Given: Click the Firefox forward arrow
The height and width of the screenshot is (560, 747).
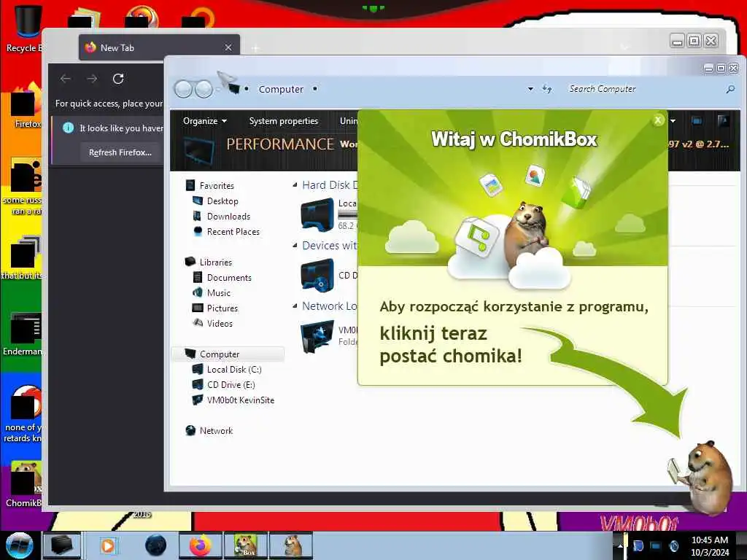Looking at the screenshot, I should pos(92,79).
